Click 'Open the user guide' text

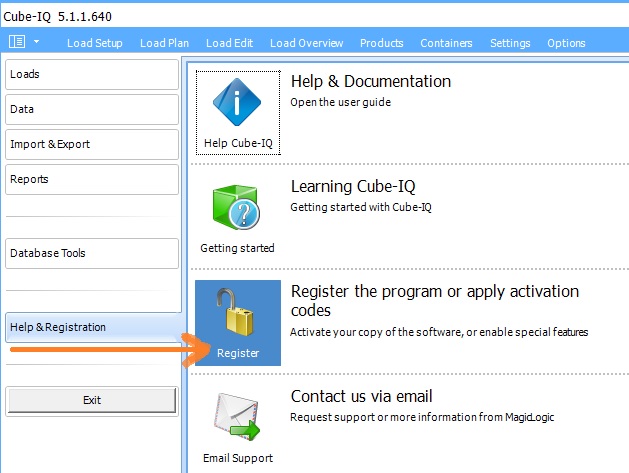(341, 102)
